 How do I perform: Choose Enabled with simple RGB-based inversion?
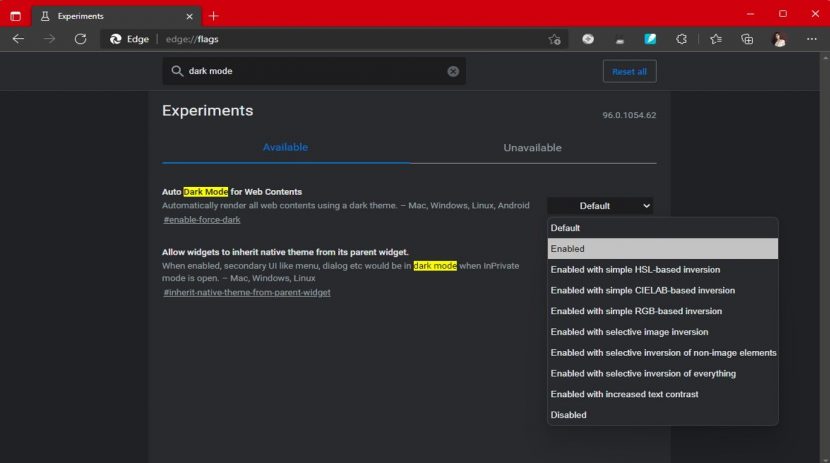(x=663, y=311)
